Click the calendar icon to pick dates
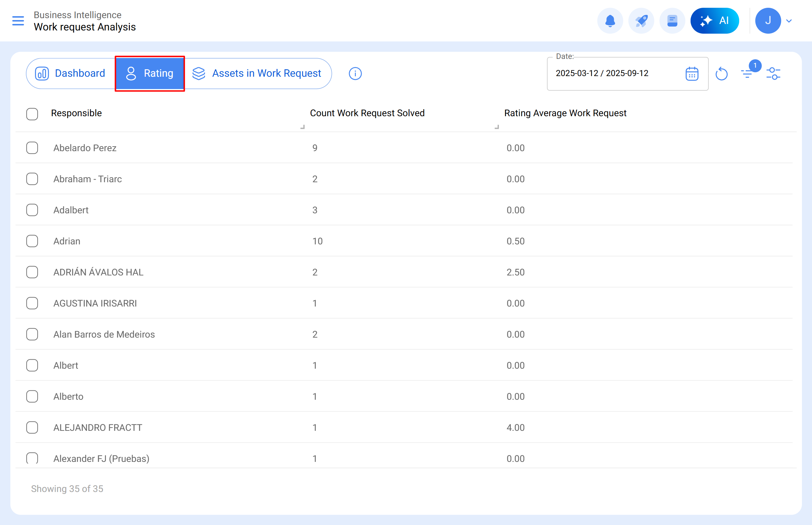The width and height of the screenshot is (812, 525). point(691,73)
